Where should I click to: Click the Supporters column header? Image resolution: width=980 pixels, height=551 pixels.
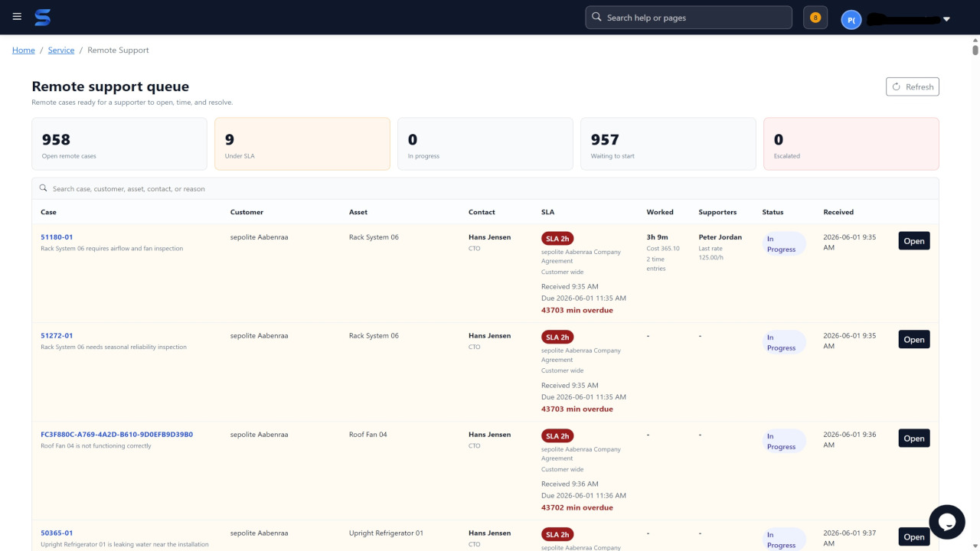pos(717,212)
